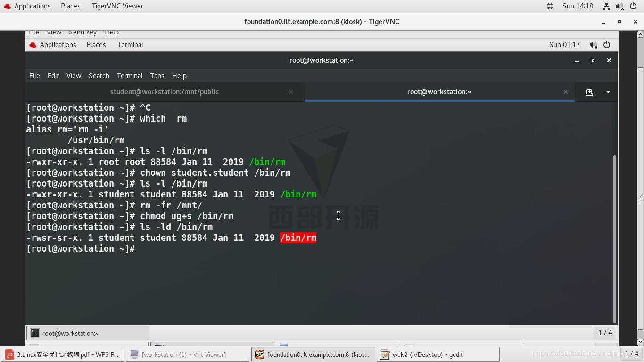Open the Terminal menu in terminal menubar

point(130,76)
